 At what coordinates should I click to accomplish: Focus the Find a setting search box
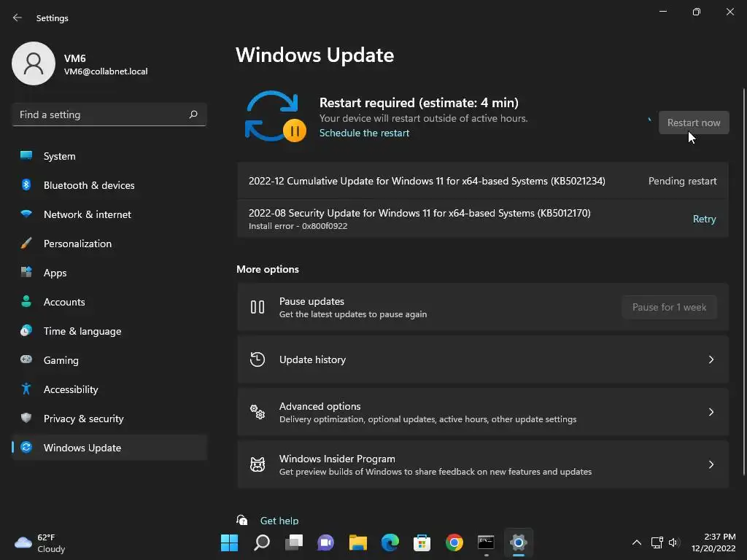point(109,114)
